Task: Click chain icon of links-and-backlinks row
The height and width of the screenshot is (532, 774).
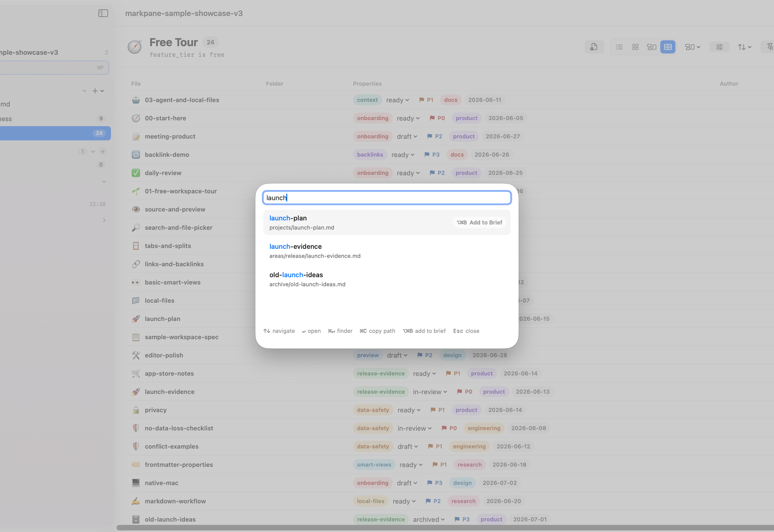Action: [x=136, y=264]
